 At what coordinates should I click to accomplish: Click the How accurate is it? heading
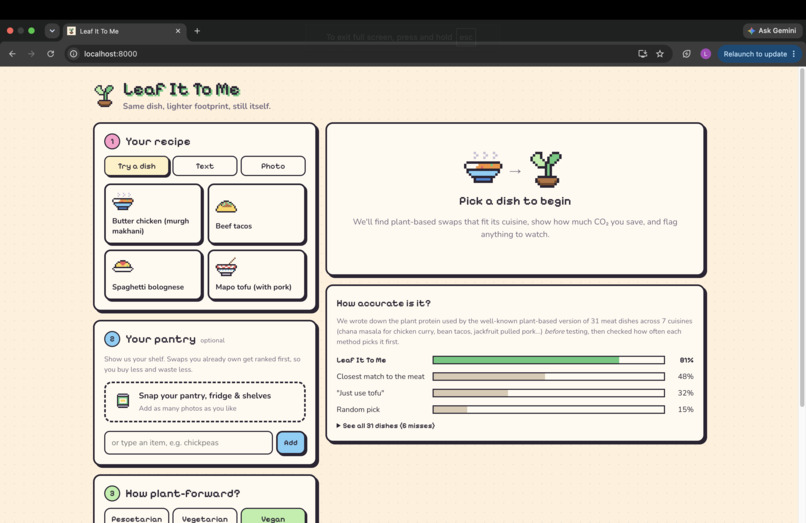pyautogui.click(x=383, y=303)
